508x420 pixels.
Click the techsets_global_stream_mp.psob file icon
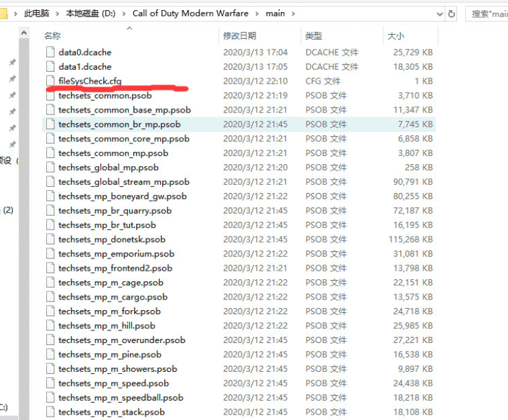pyautogui.click(x=50, y=182)
